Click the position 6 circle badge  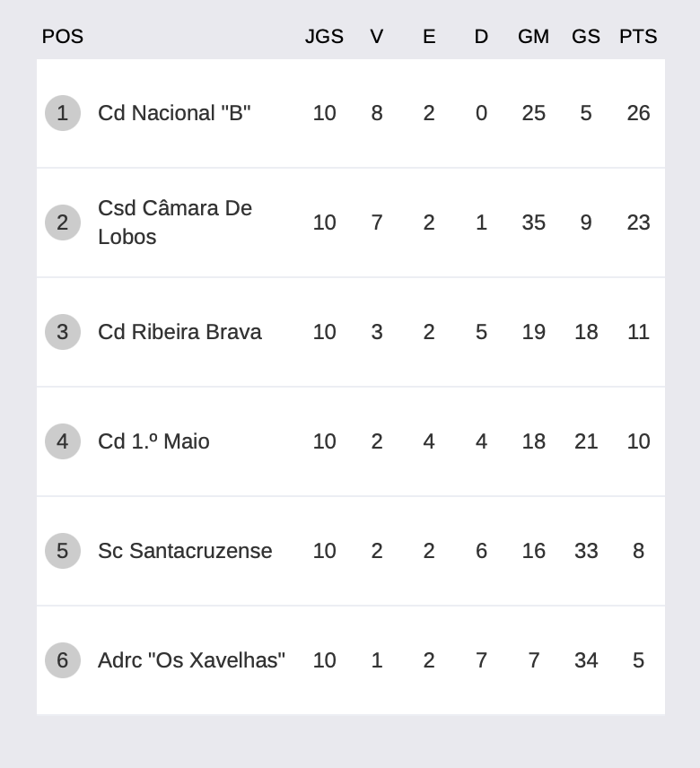coord(62,660)
